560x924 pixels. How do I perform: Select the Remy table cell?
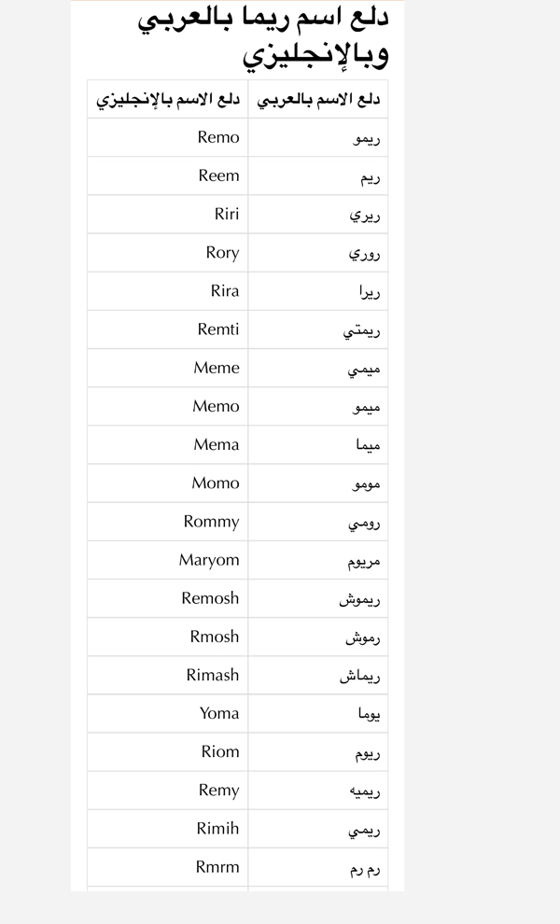tap(167, 791)
